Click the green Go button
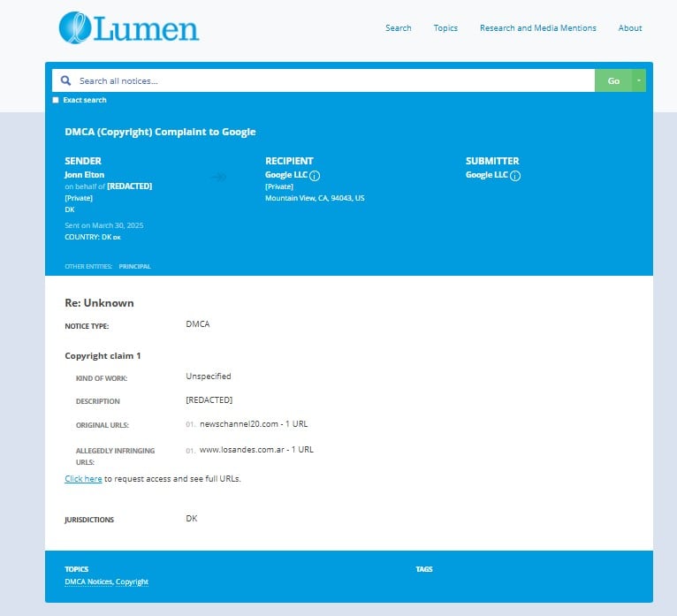The height and width of the screenshot is (616, 677). (613, 80)
